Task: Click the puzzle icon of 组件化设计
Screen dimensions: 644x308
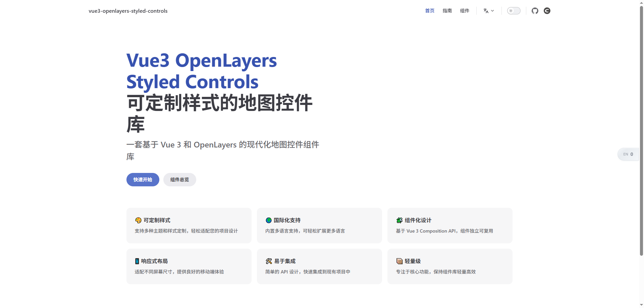Action: tap(399, 220)
